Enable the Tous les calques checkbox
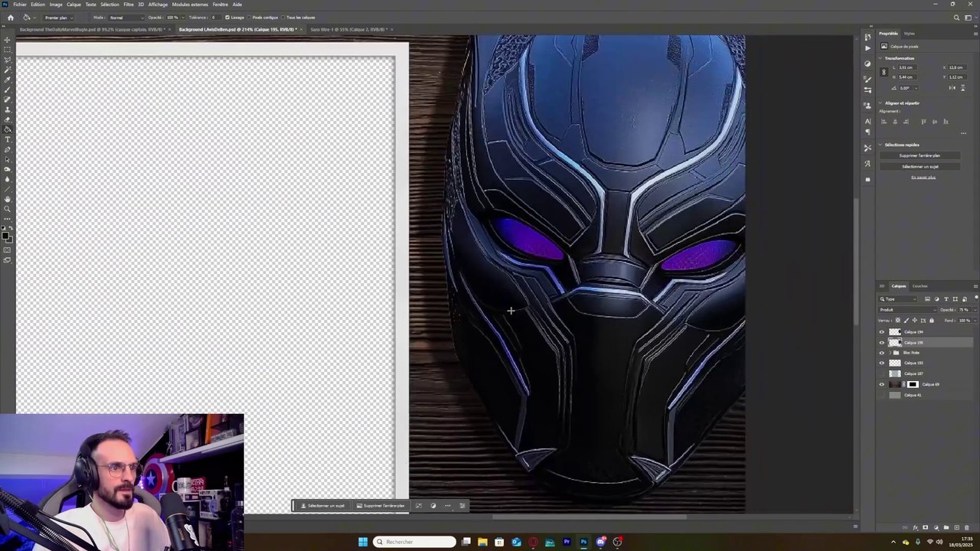This screenshot has height=551, width=980. pos(283,18)
